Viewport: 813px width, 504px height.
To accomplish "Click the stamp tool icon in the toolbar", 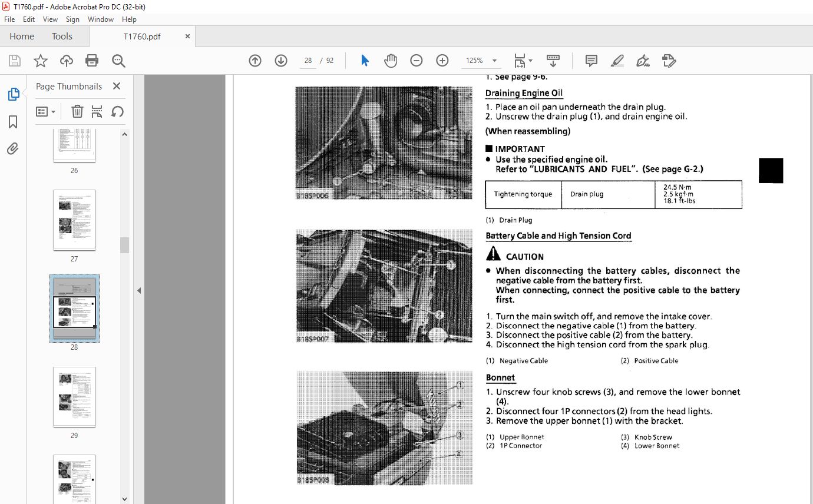I will click(669, 61).
